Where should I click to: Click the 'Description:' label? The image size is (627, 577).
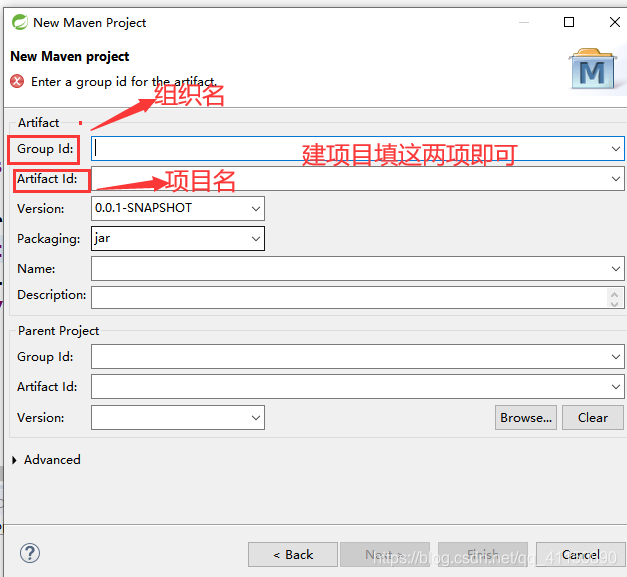tap(52, 295)
